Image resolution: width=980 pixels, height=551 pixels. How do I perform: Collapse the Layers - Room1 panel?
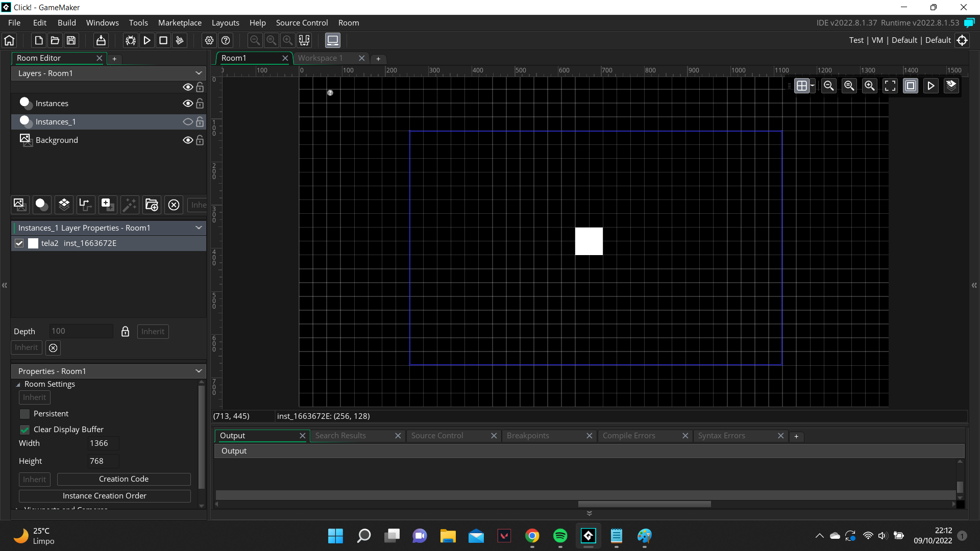click(x=199, y=73)
